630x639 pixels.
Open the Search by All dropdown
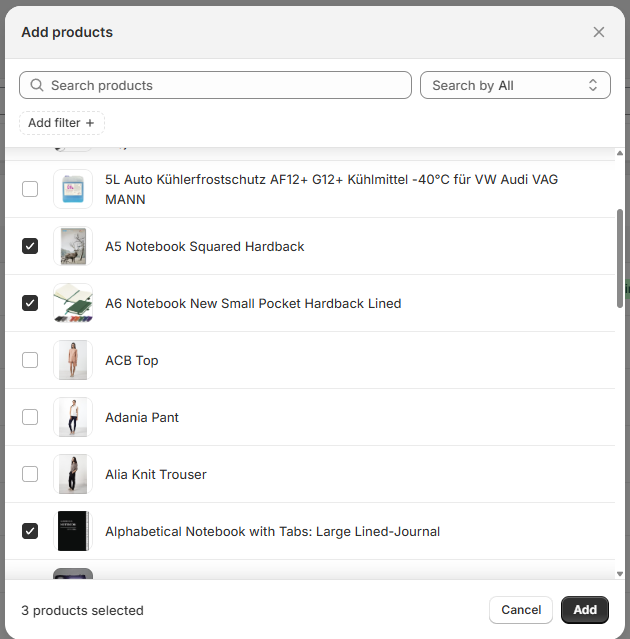click(515, 85)
